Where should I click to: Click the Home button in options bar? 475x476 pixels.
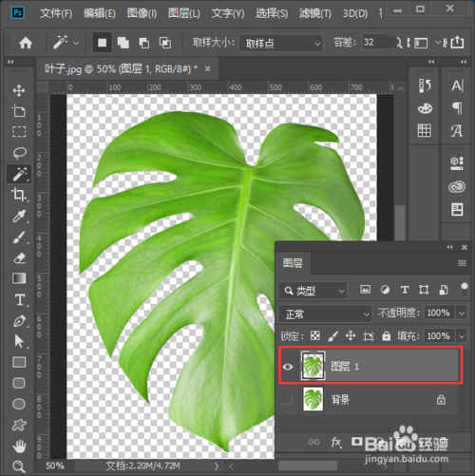tap(26, 43)
